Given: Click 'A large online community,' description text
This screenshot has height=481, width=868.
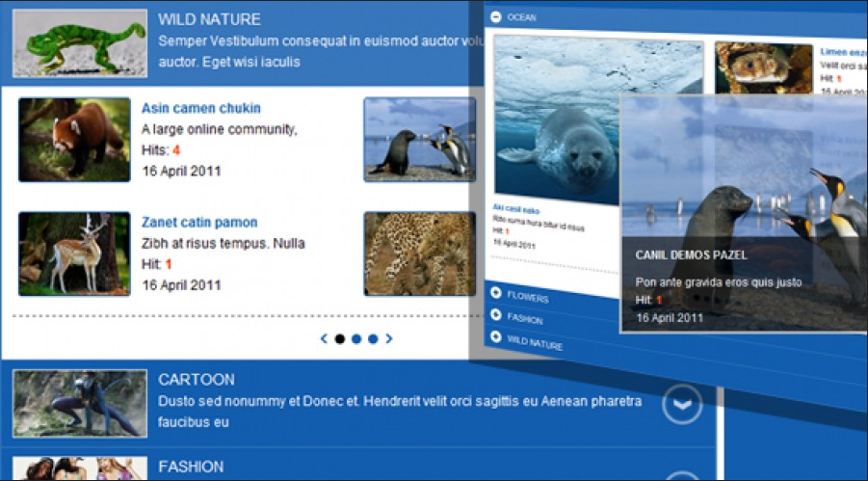Looking at the screenshot, I should click(x=220, y=130).
